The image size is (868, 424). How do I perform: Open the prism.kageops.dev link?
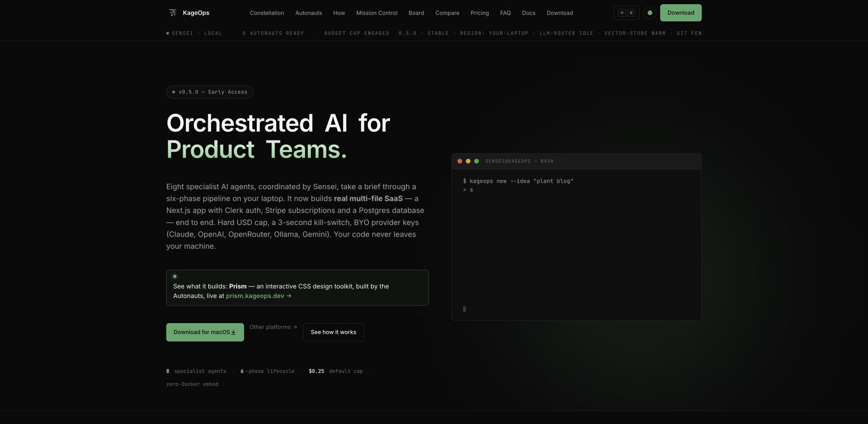258,296
